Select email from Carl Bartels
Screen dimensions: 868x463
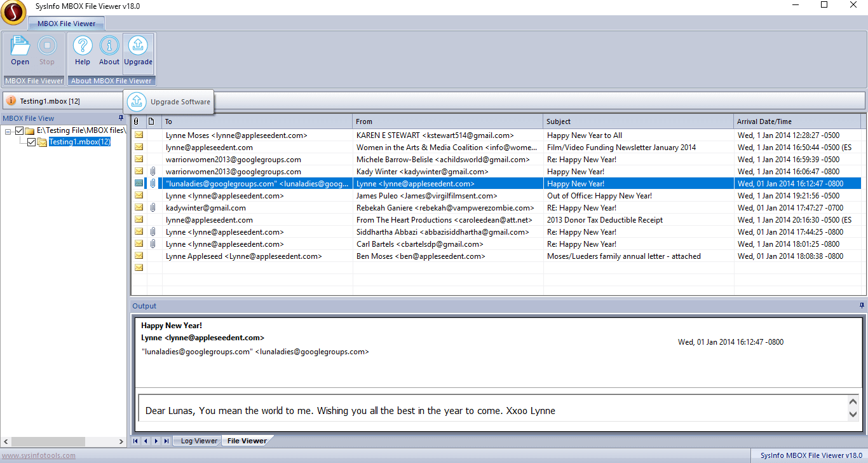pos(498,244)
